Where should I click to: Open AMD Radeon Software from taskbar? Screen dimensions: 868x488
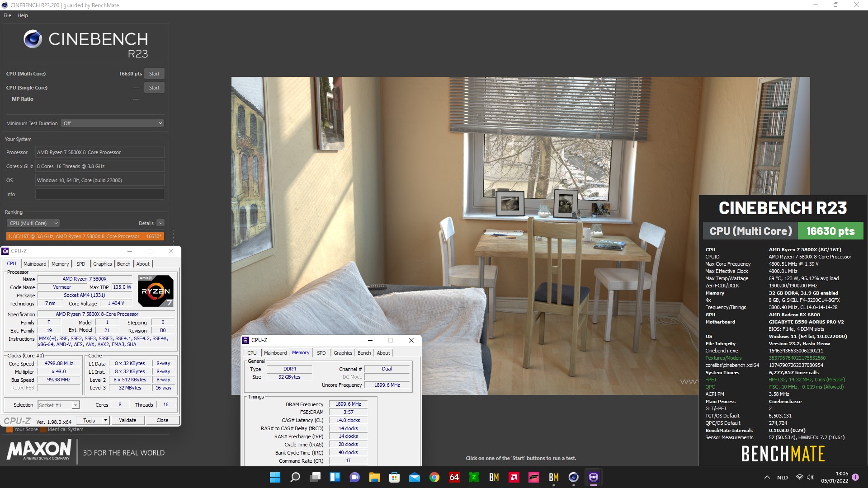coord(514,477)
